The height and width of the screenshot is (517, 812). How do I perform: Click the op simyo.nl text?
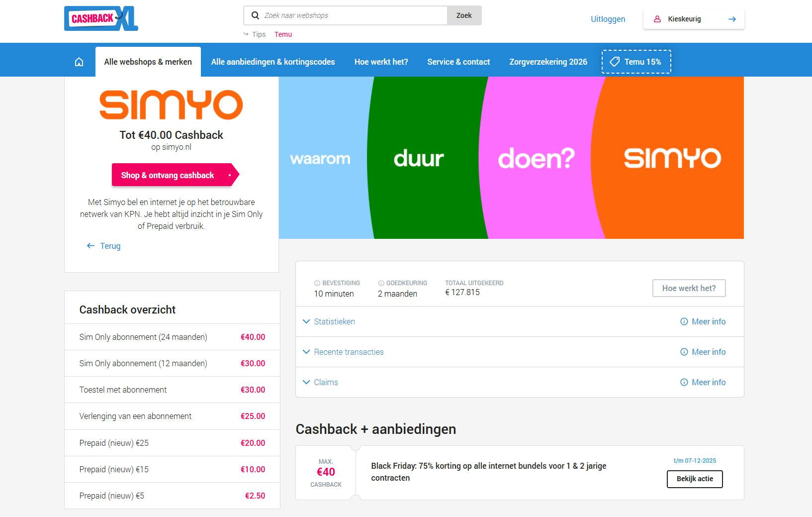tap(171, 147)
